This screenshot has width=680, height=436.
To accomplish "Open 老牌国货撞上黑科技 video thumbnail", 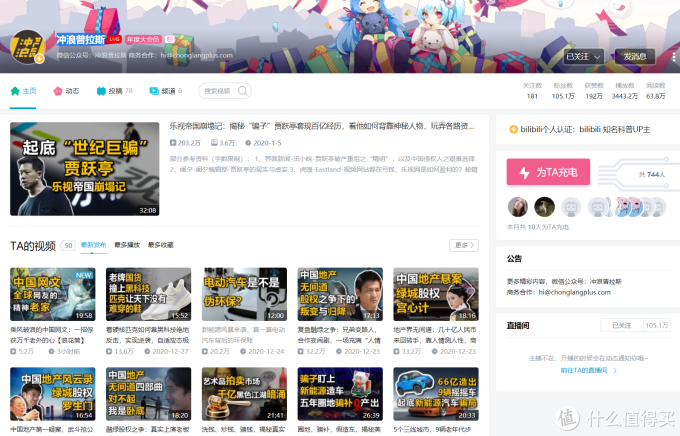I will tap(148, 294).
